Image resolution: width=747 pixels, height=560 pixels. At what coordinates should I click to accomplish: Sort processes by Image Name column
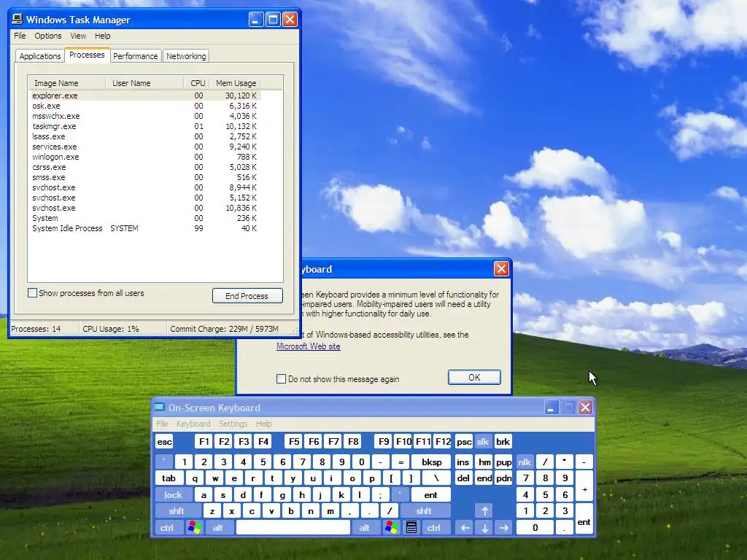66,83
